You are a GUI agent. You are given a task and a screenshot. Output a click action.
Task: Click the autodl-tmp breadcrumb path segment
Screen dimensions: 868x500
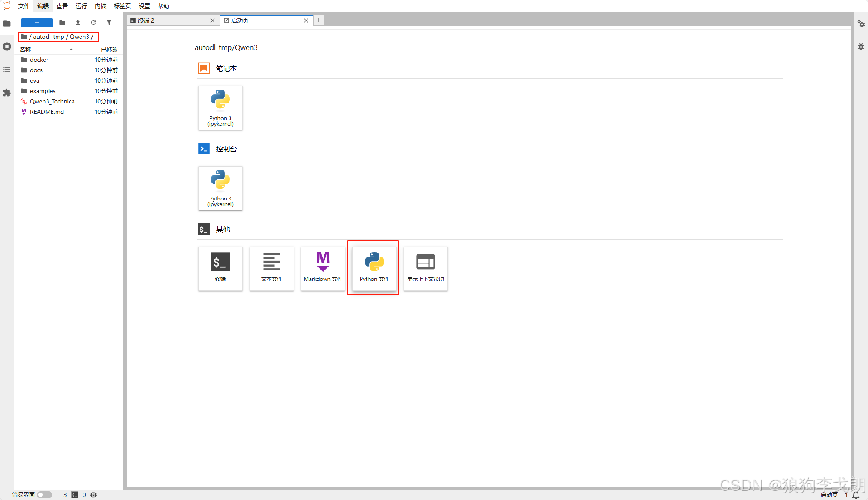pyautogui.click(x=49, y=37)
